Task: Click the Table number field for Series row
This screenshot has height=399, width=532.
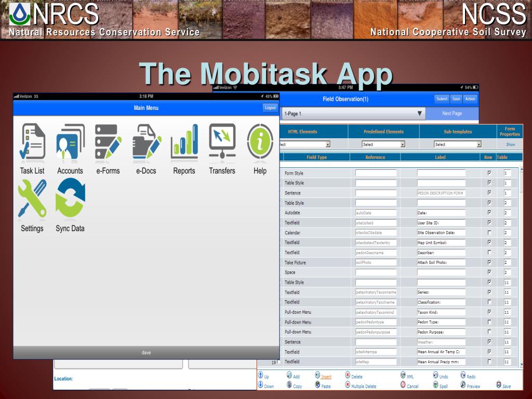Action: (507, 292)
